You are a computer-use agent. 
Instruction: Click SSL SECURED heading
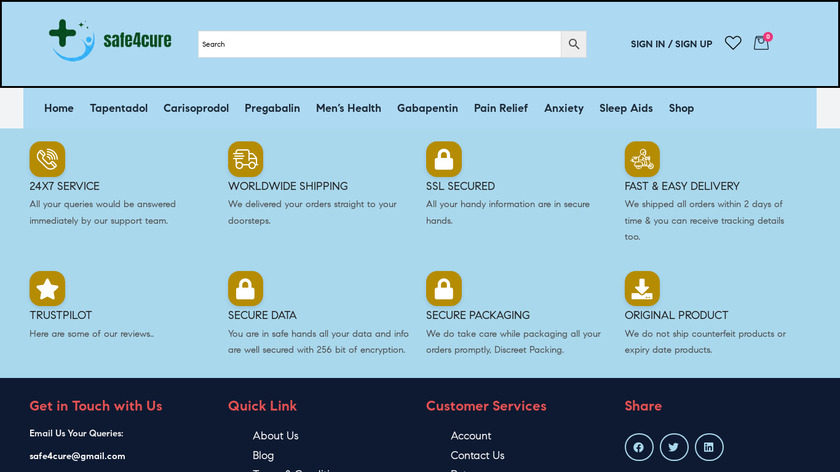coord(460,186)
